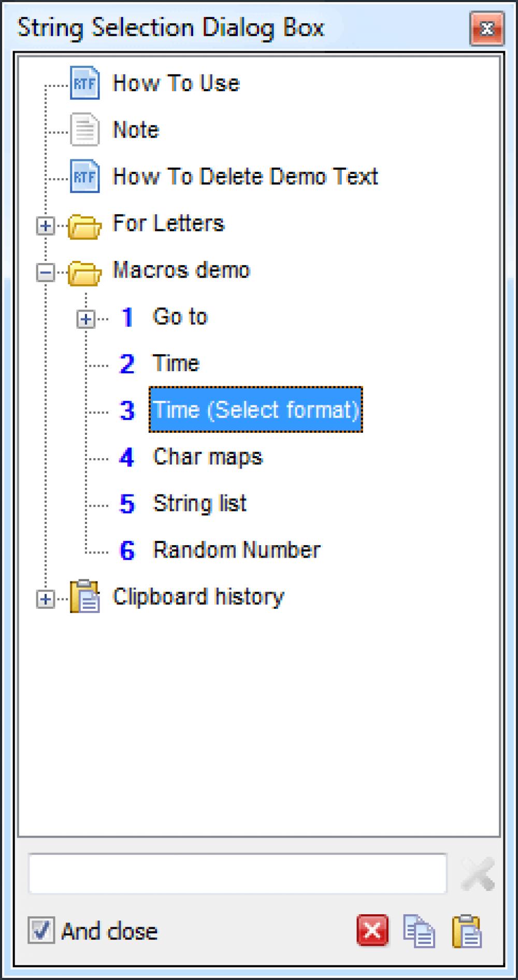Click the For Letters folder icon
This screenshot has width=518, height=980.
pos(85,225)
